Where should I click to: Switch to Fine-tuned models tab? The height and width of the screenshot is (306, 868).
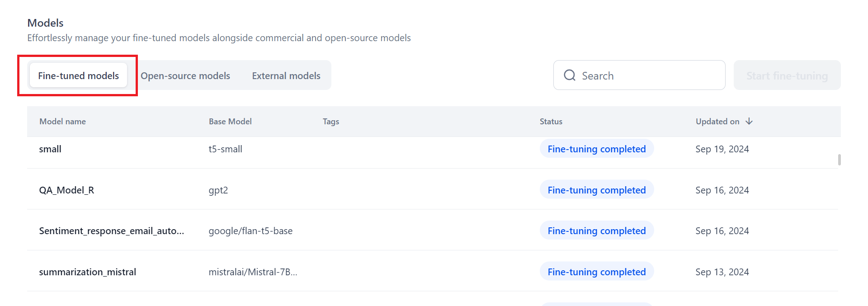pos(78,75)
